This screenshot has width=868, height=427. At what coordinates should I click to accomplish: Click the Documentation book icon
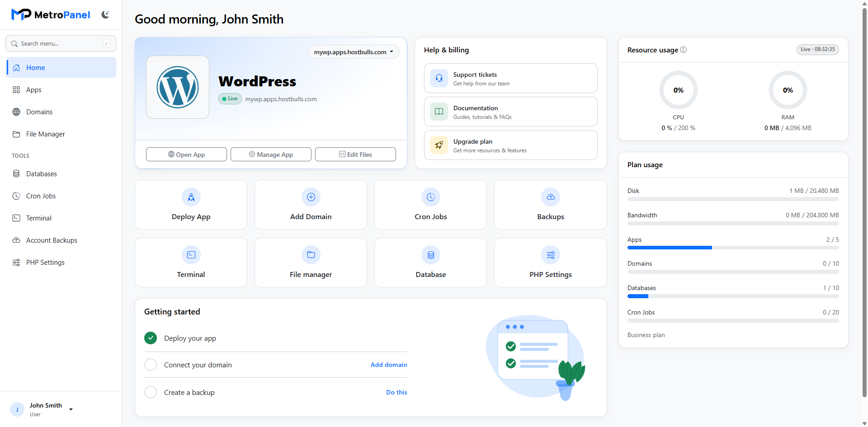pos(439,112)
